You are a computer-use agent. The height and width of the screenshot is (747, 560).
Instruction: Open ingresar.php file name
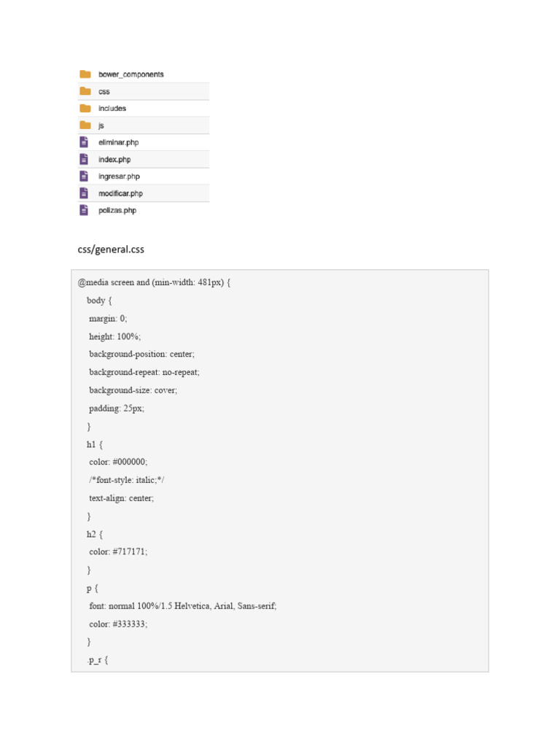119,177
